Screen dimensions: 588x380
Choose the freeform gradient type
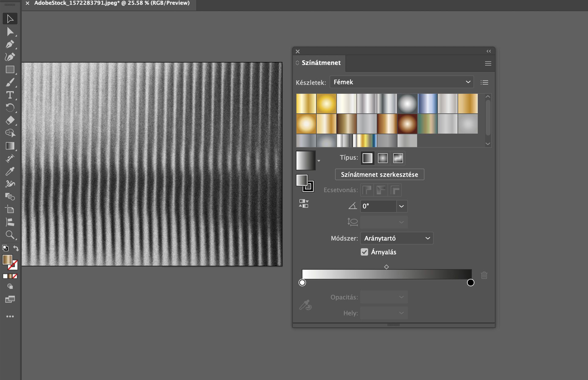[398, 158]
